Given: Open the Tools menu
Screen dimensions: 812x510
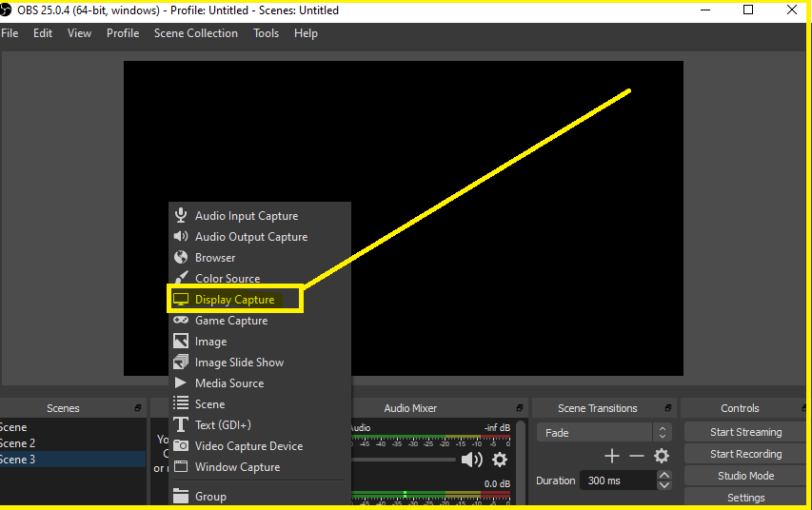Looking at the screenshot, I should [x=267, y=33].
